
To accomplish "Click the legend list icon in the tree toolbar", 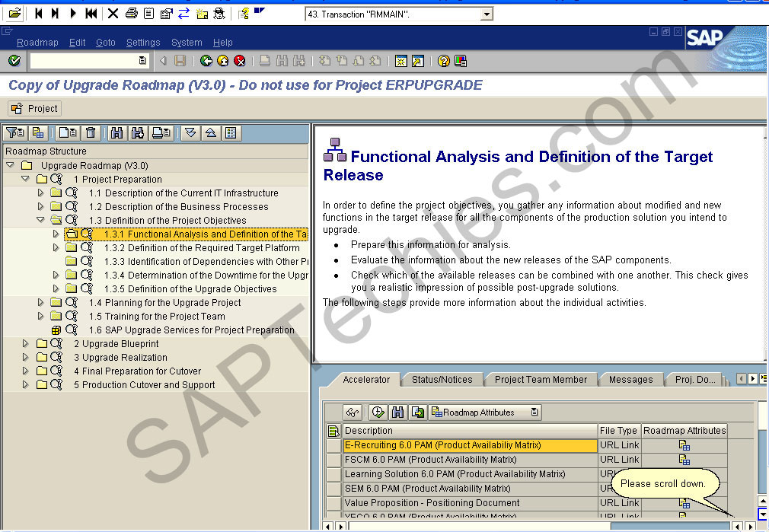I will coord(231,132).
